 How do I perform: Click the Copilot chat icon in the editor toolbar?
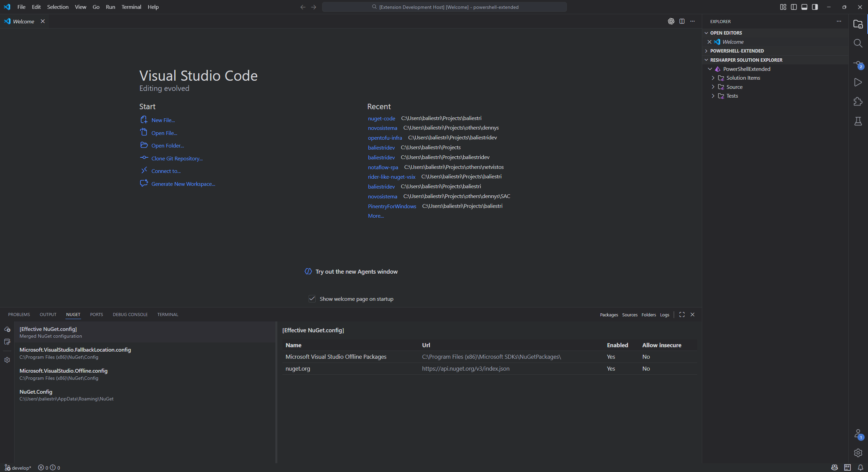point(671,21)
